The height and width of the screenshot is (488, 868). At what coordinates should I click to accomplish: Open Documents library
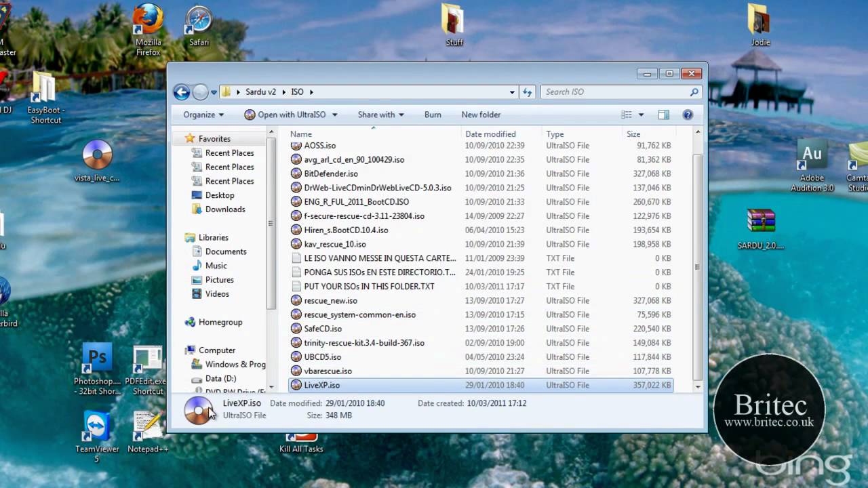225,251
